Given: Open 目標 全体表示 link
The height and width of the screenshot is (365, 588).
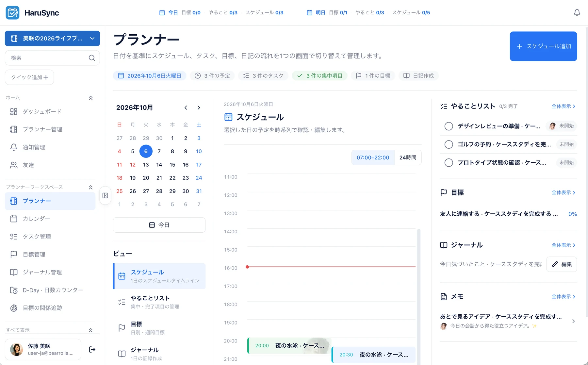Looking at the screenshot, I should pos(563,192).
